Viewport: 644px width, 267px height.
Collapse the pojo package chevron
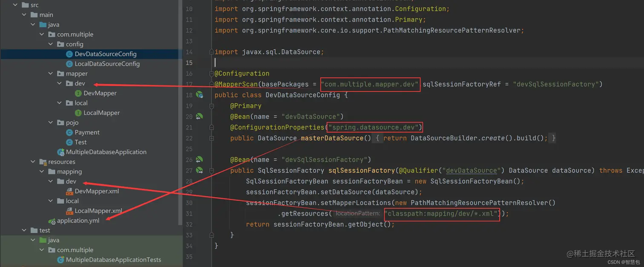[x=51, y=122]
